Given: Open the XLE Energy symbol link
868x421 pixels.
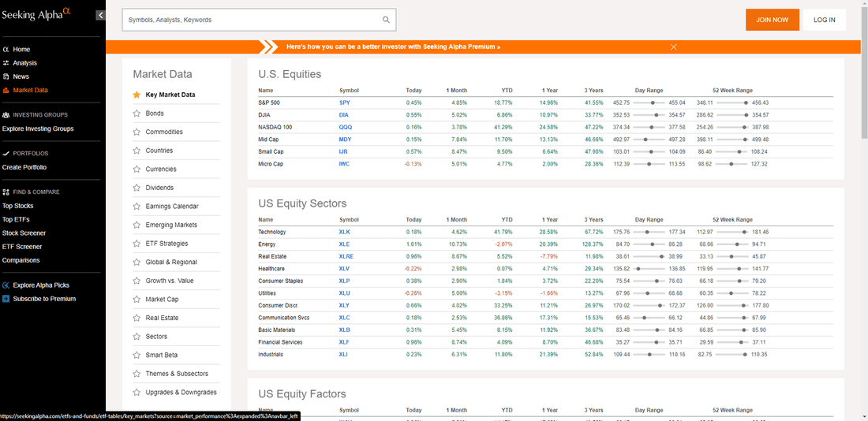Looking at the screenshot, I should pyautogui.click(x=344, y=244).
